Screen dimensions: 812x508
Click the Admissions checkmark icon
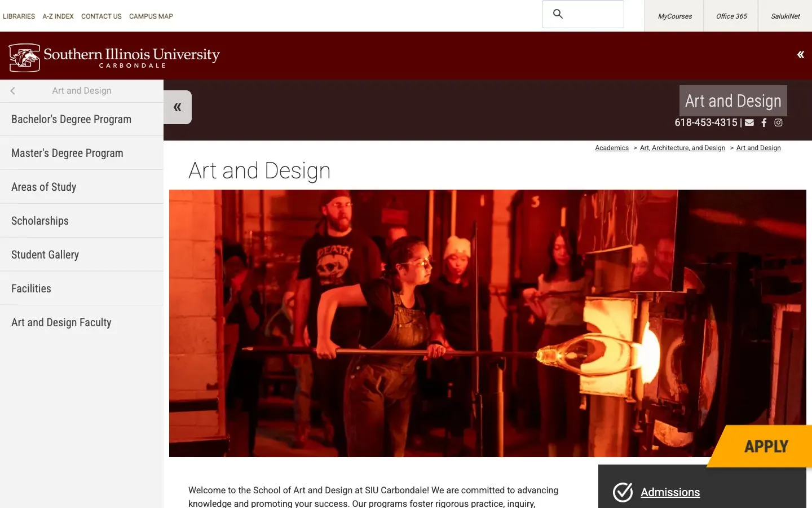(x=623, y=492)
